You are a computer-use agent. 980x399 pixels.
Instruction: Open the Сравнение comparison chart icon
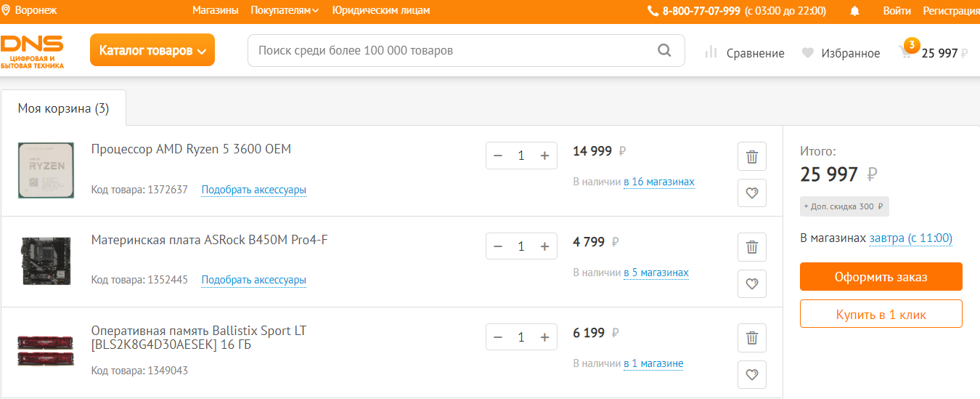(711, 53)
